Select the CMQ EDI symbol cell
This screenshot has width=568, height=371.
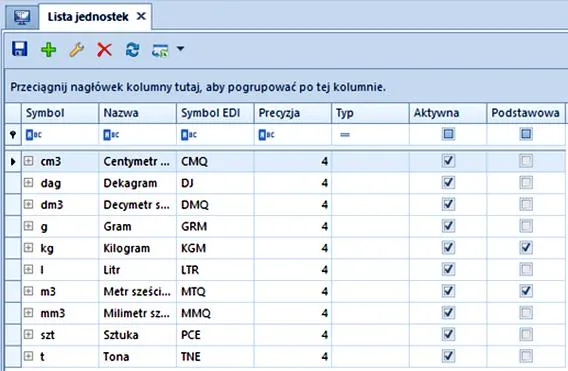coord(215,162)
